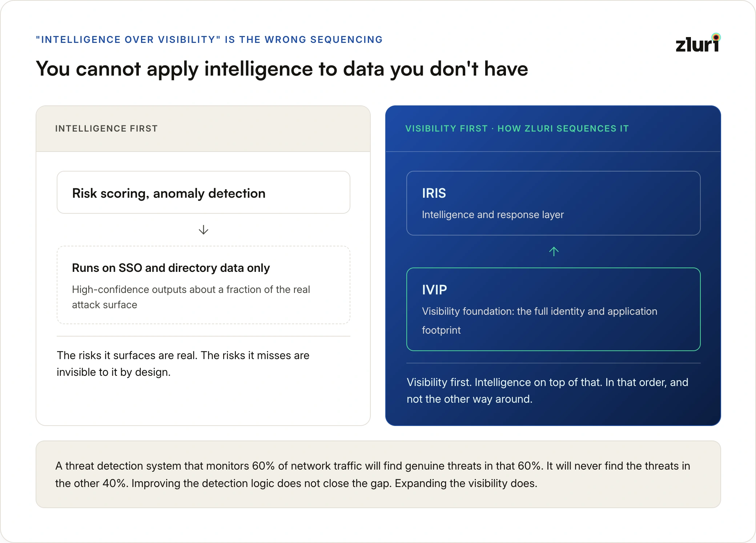Click "Intelligence and response layer" subtitle
The width and height of the screenshot is (756, 543).
pyautogui.click(x=493, y=215)
